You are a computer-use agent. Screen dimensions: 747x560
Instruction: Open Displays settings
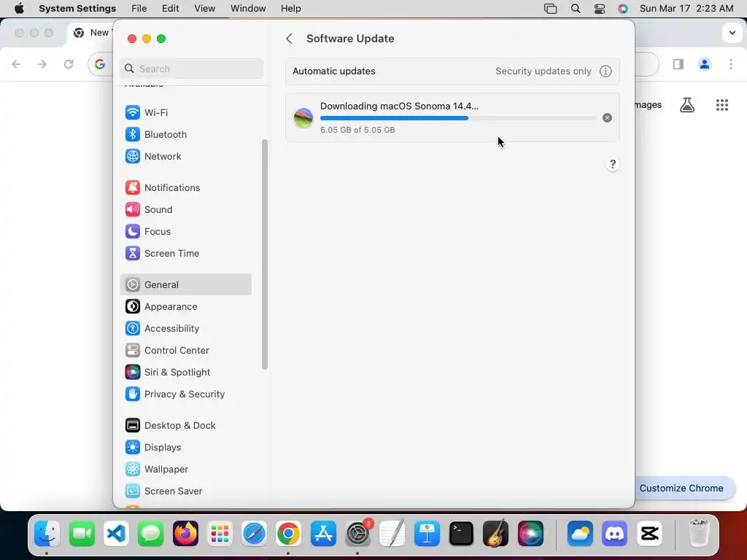click(186, 448)
